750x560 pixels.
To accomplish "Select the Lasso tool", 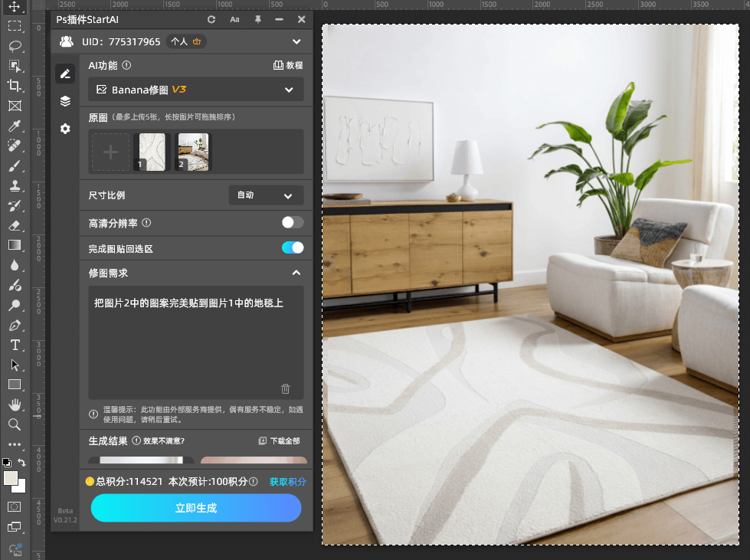I will click(15, 46).
